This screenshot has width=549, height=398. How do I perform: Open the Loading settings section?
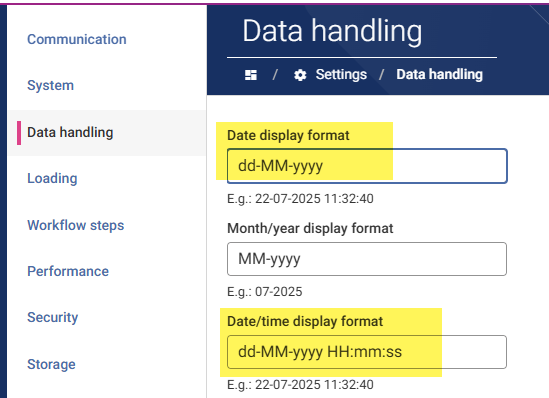pyautogui.click(x=52, y=179)
